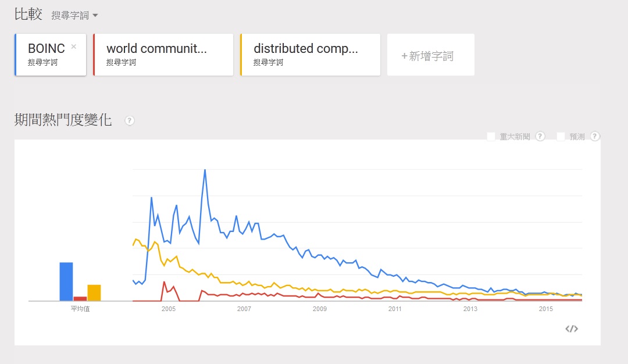Open help icon beside 期間熱門度變化 heading
The width and height of the screenshot is (628, 364).
point(129,120)
